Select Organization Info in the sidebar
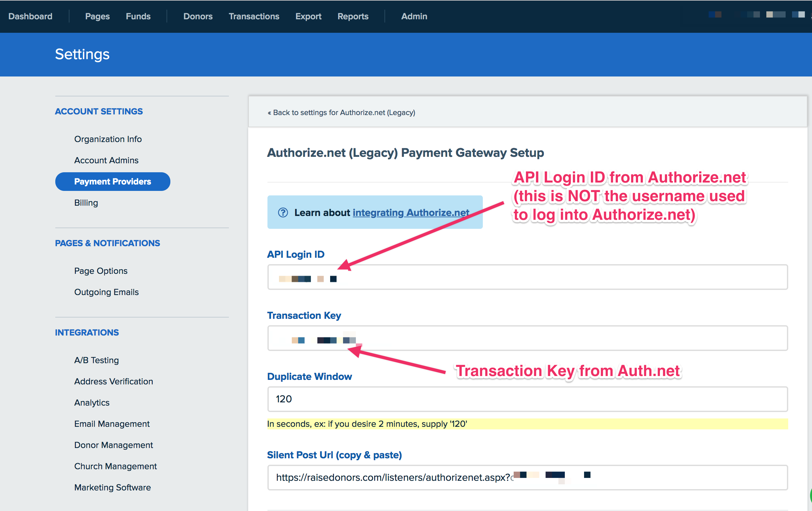Screen dimensions: 812x511 click(x=108, y=139)
